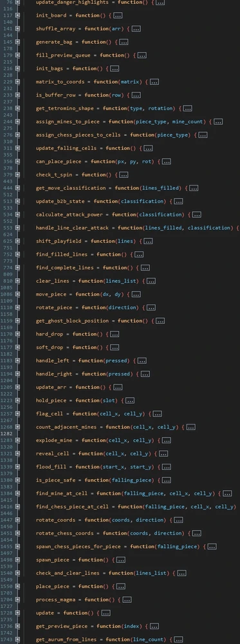The height and width of the screenshot is (644, 240).
Task: Expand get_preview_piece gutter plus box
Action: point(17,627)
